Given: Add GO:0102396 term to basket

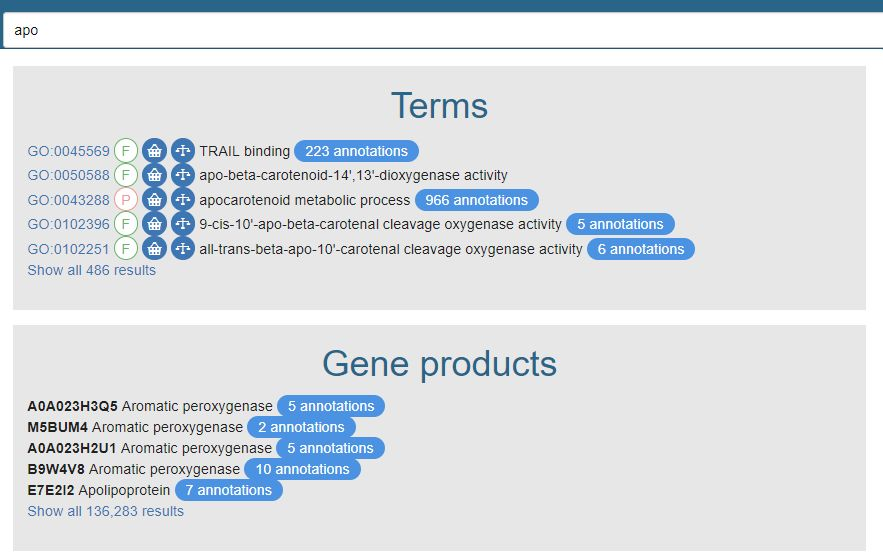Looking at the screenshot, I should 154,224.
